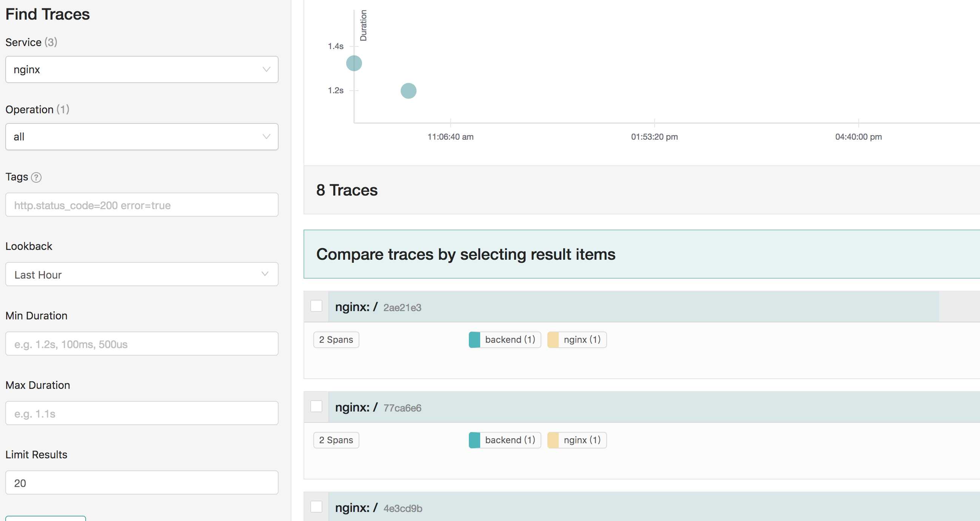Expand the Operation dropdown set to all
The image size is (980, 521).
point(142,137)
